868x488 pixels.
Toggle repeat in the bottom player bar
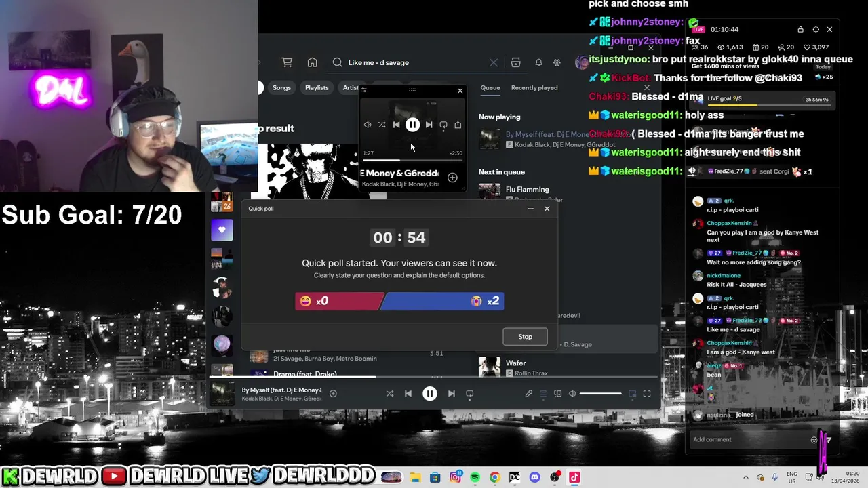(469, 394)
